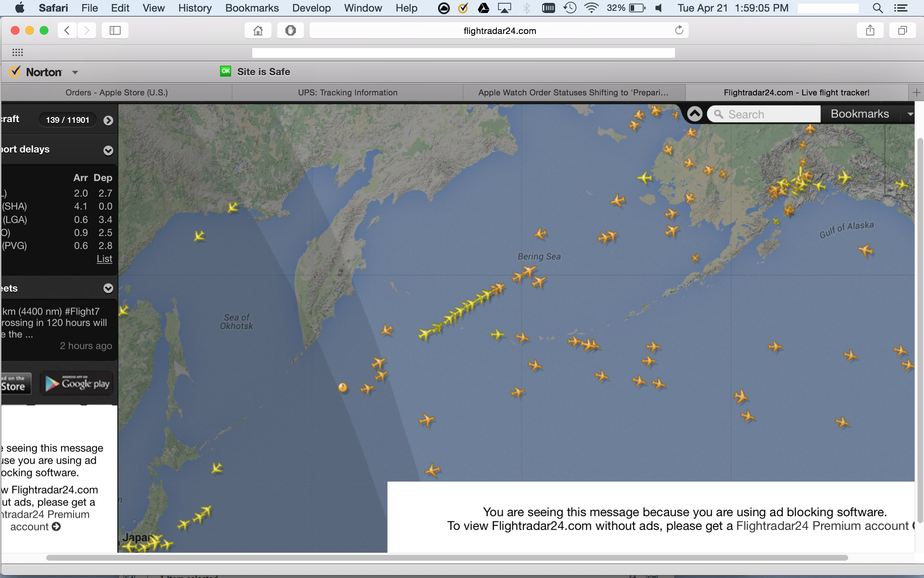Click the Google Drive menu bar icon
This screenshot has width=924, height=578.
[x=483, y=8]
